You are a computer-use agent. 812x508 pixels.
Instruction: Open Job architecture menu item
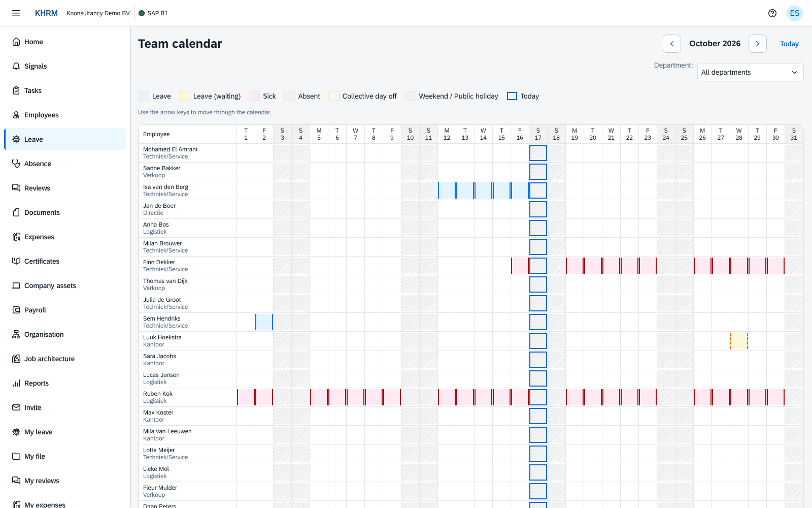(65, 359)
